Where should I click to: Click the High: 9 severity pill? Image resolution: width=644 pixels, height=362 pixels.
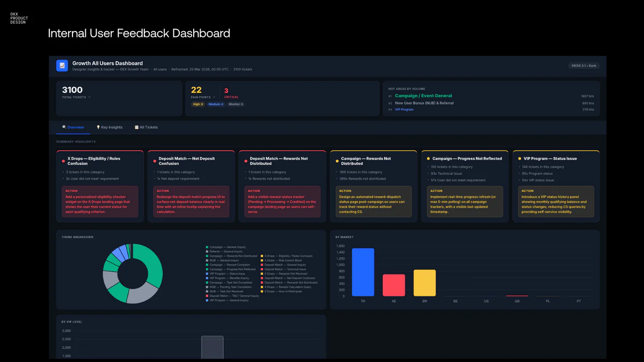click(197, 104)
